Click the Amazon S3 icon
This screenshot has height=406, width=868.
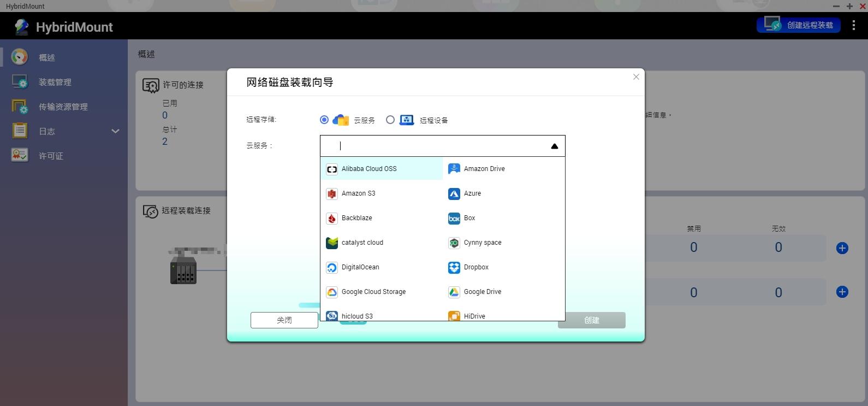332,193
